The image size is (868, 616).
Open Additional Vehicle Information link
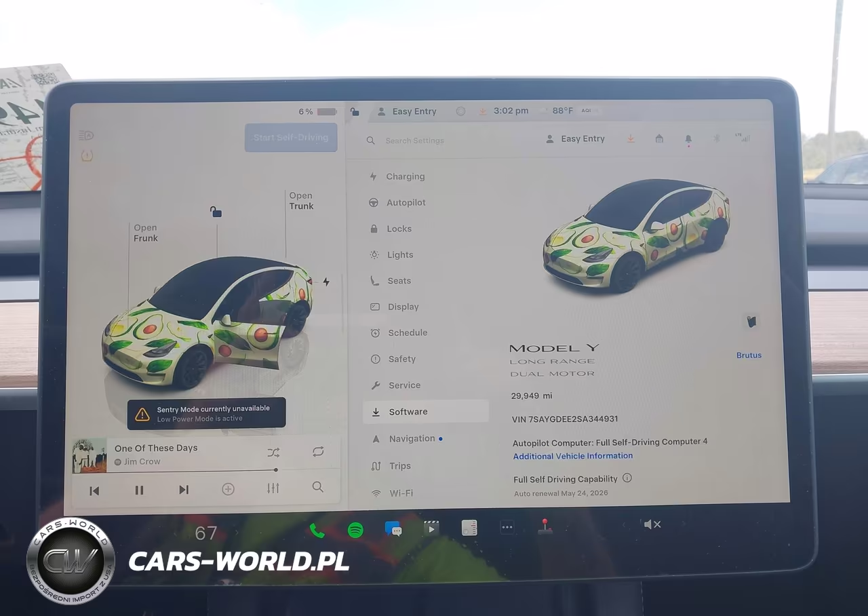(x=573, y=456)
